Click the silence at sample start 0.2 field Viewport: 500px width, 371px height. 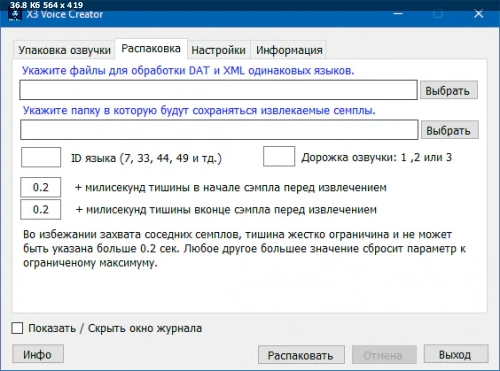tap(41, 187)
